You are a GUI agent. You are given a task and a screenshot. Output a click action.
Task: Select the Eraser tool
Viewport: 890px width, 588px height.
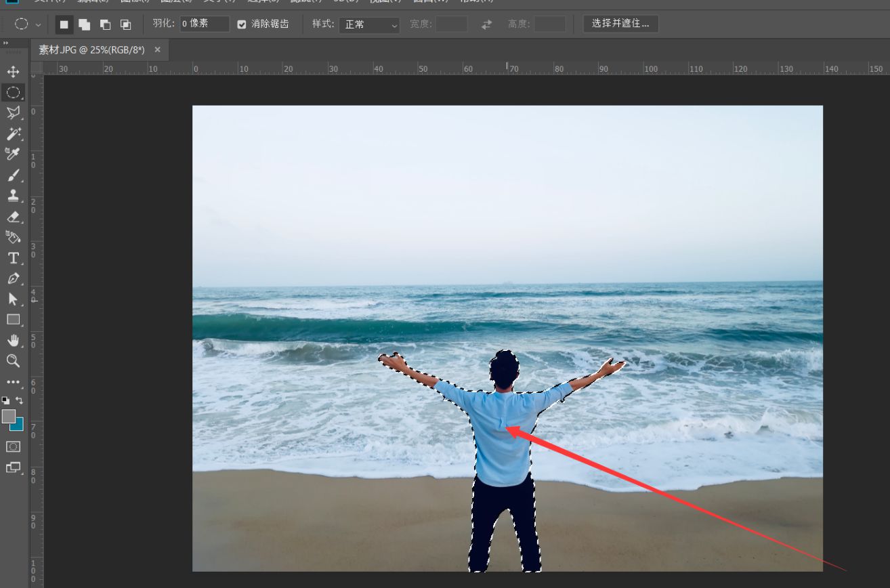[14, 217]
